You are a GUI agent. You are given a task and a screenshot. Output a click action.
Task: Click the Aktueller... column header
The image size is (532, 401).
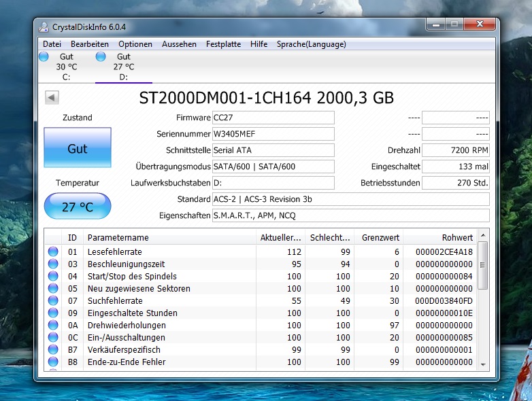click(x=280, y=238)
